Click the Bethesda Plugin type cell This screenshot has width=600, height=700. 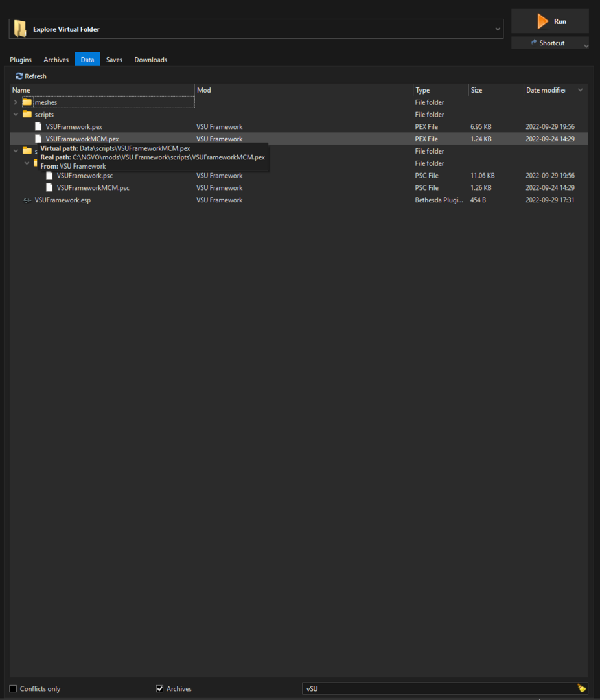click(439, 200)
